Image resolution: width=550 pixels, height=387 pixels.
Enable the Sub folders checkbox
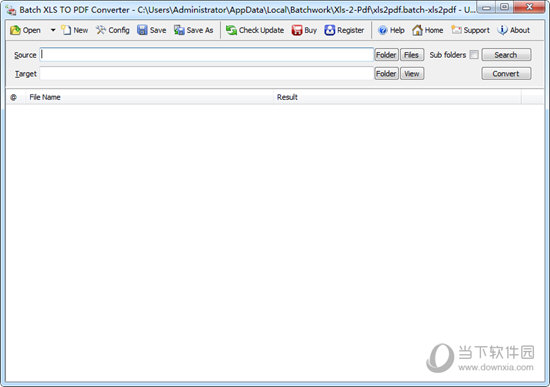point(474,55)
